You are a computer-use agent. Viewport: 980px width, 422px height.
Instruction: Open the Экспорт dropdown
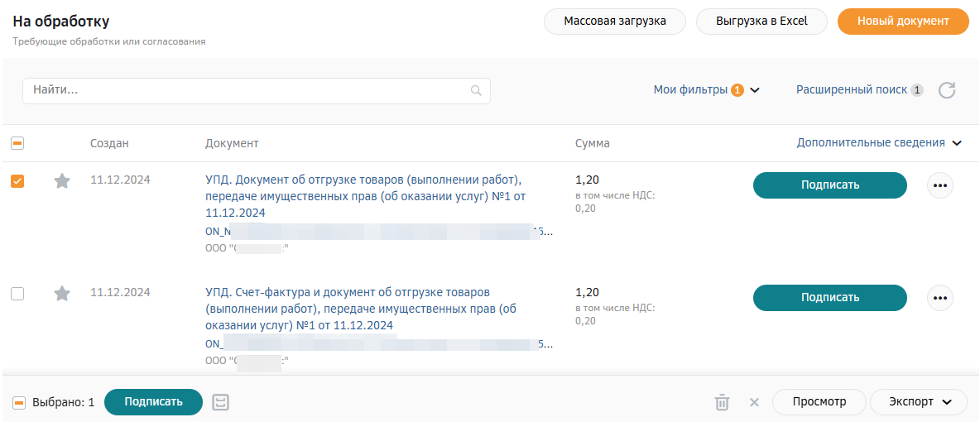[x=919, y=402]
